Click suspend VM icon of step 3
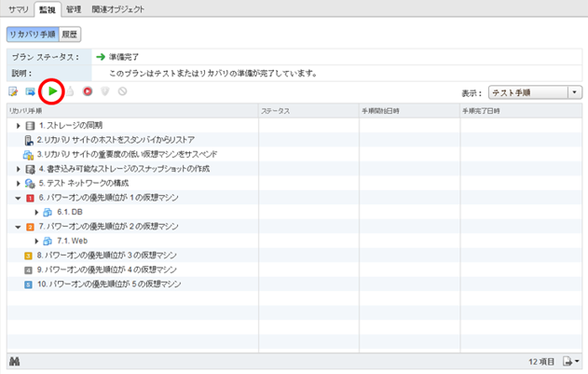 28,155
